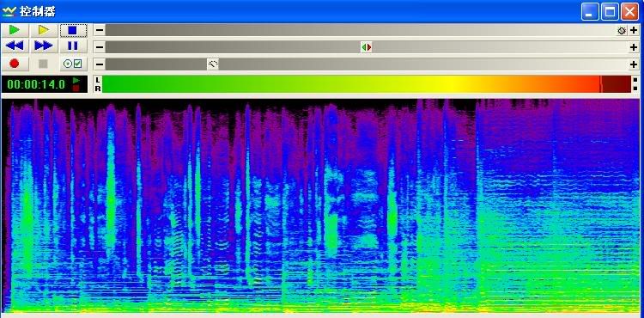The width and height of the screenshot is (644, 318).
Task: Open control properties with the checkbox icon
Action: tap(73, 64)
